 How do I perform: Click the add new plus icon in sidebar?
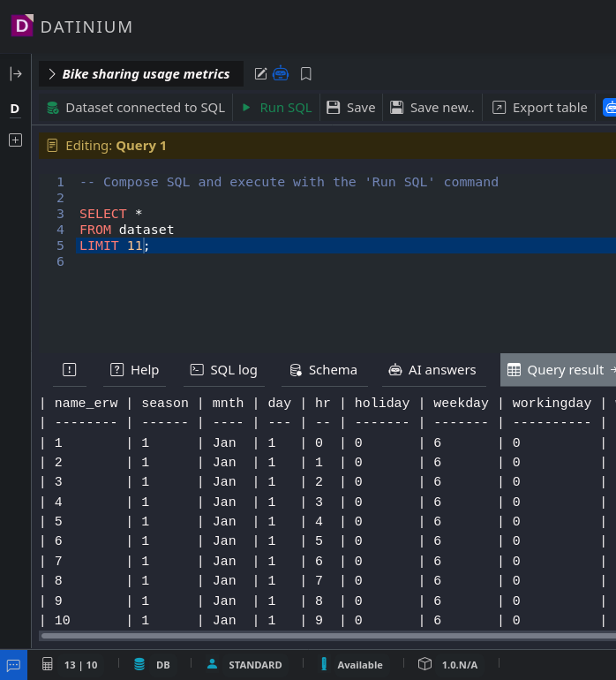click(15, 140)
